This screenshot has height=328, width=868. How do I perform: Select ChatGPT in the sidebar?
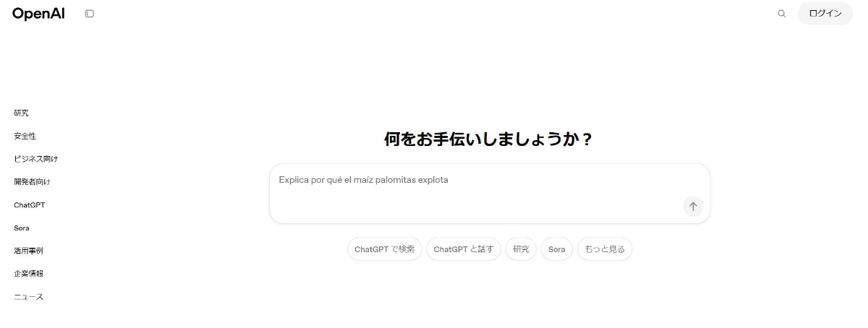[x=29, y=204]
